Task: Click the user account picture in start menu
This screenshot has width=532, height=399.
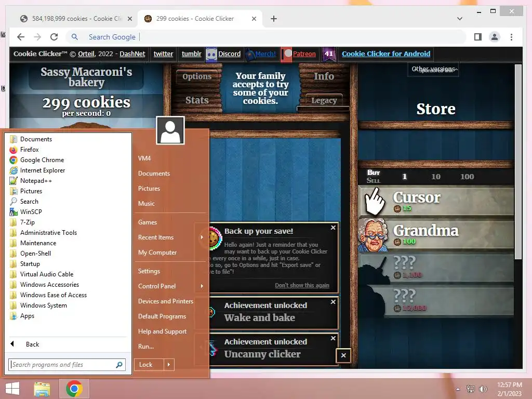Action: tap(170, 130)
